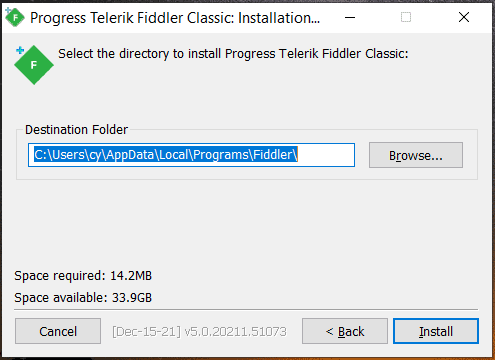
Task: Open the Browse... folder picker
Action: click(x=416, y=155)
